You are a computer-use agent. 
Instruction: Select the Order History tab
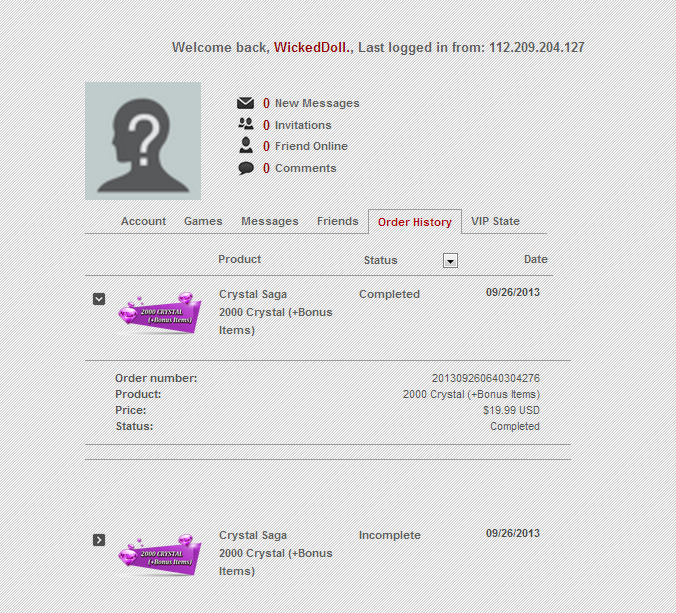[415, 222]
